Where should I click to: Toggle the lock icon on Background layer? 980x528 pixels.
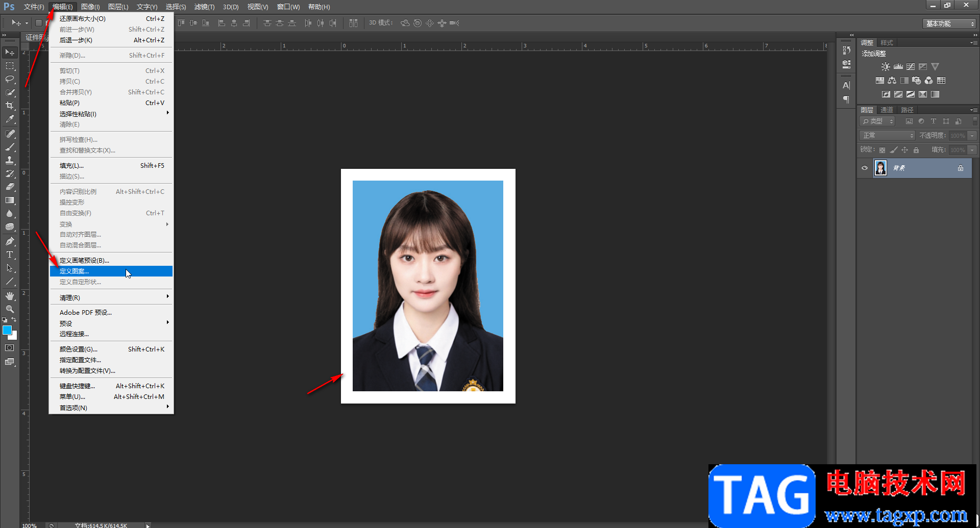(x=960, y=168)
